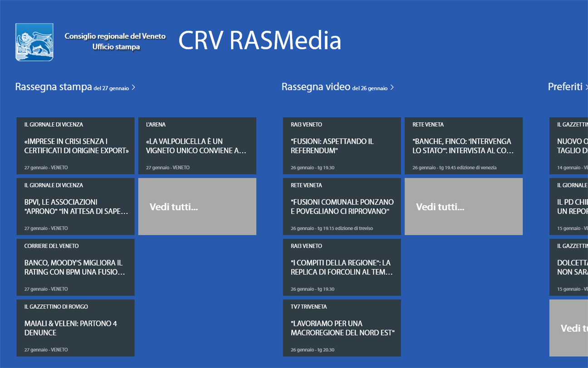The width and height of the screenshot is (588, 368).
Task: Click "26 gennaio - tg 19.45 edizione di venezia" text
Action: (455, 168)
